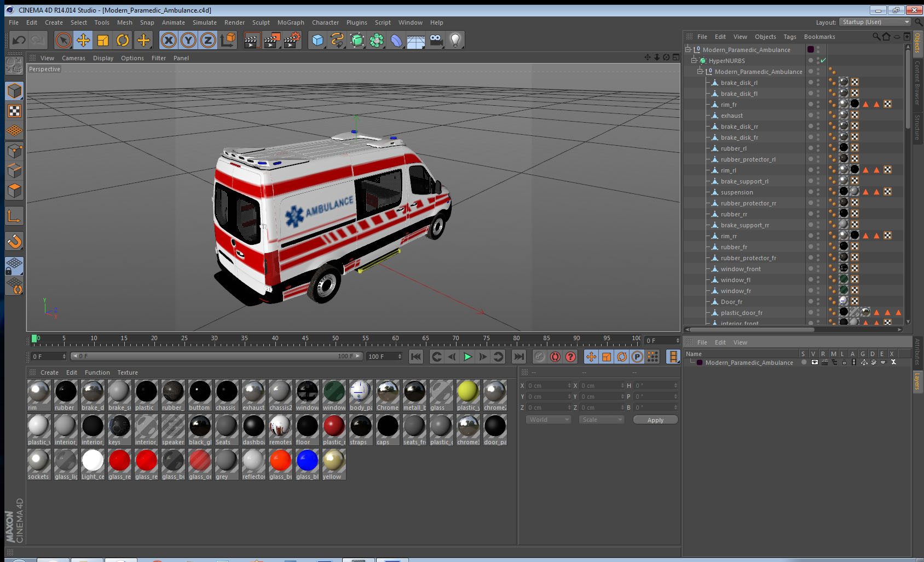Open Object Manager Tags menu

point(790,37)
